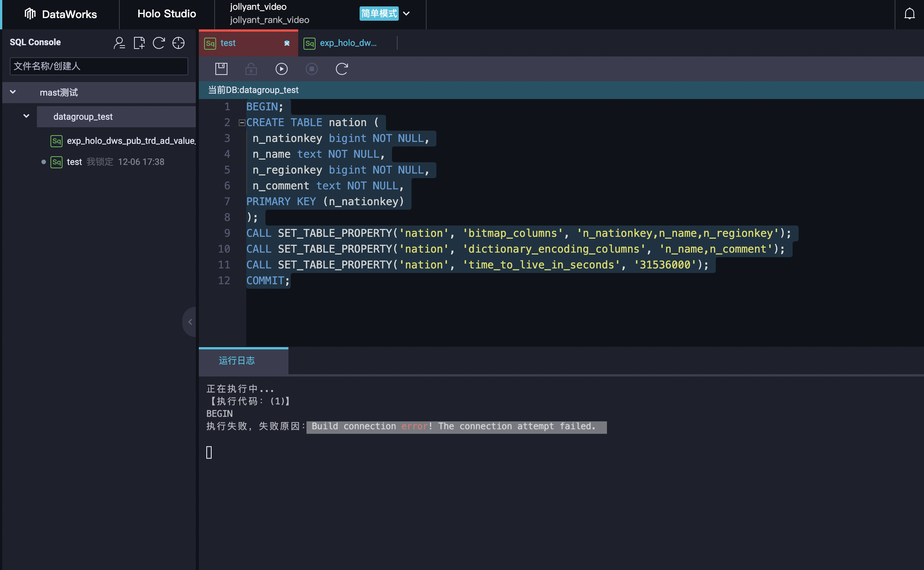Click the user profile icon in SQL Console
Image resolution: width=924 pixels, height=570 pixels.
pos(119,42)
